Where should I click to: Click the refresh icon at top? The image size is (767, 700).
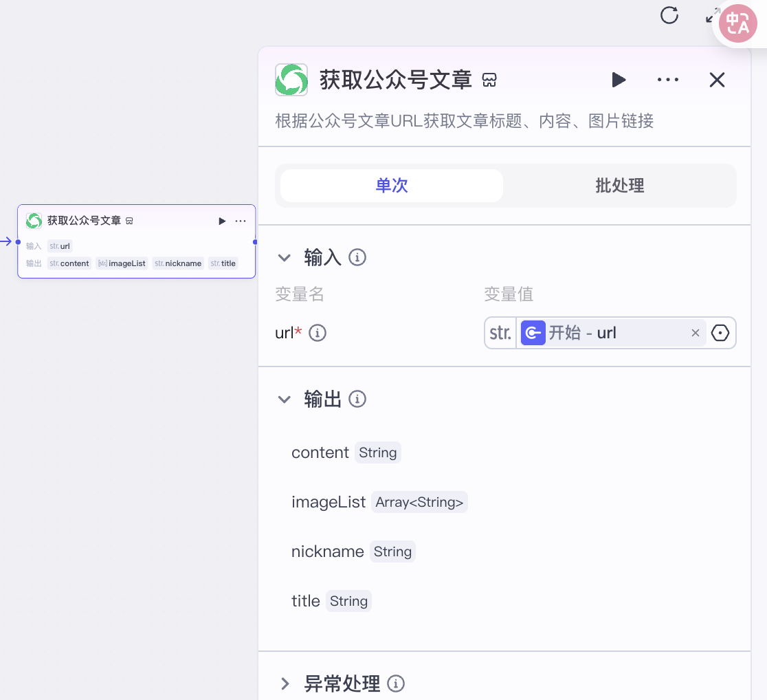669,15
